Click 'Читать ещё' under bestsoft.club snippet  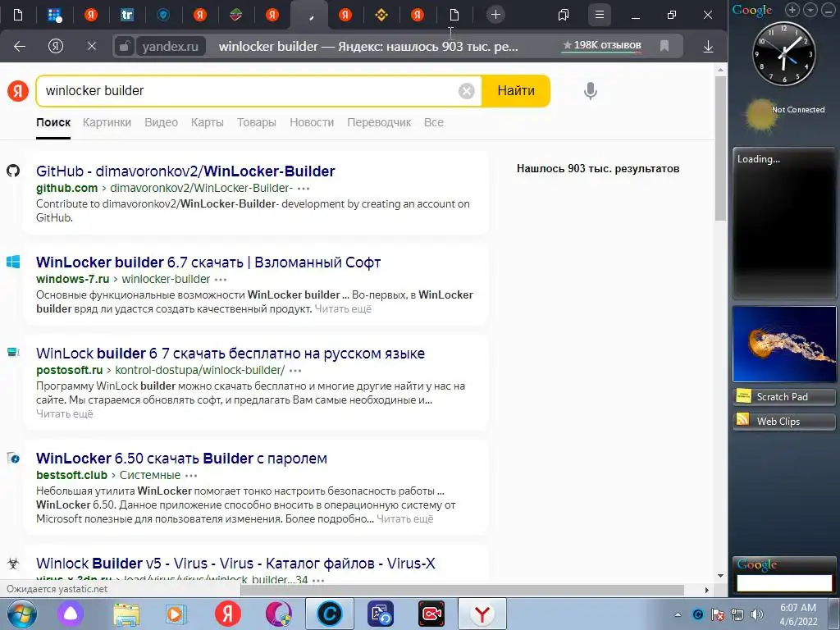[x=405, y=518]
